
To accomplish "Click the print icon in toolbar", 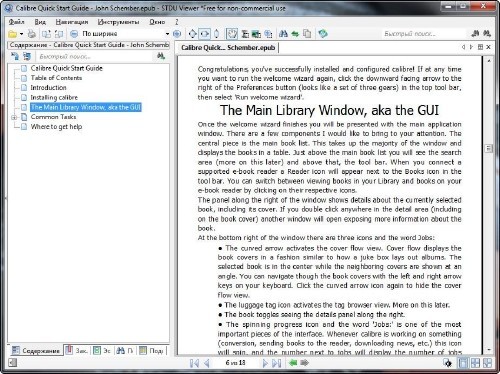I will (32, 34).
